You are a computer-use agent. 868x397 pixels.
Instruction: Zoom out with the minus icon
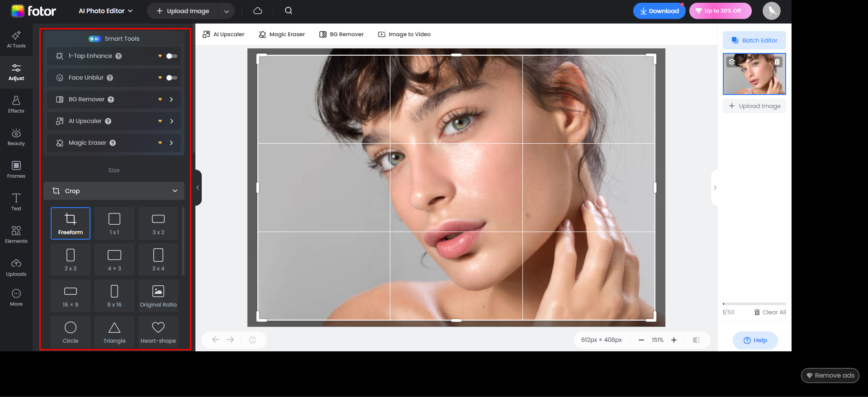[641, 340]
